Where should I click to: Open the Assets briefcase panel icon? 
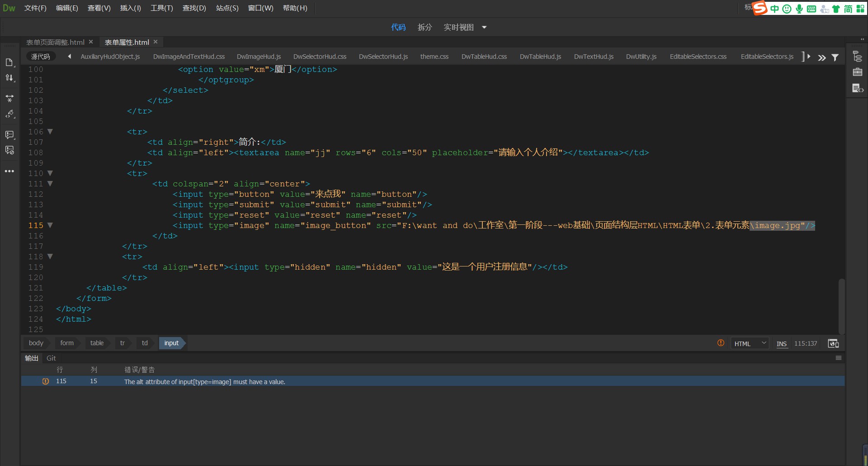click(857, 72)
